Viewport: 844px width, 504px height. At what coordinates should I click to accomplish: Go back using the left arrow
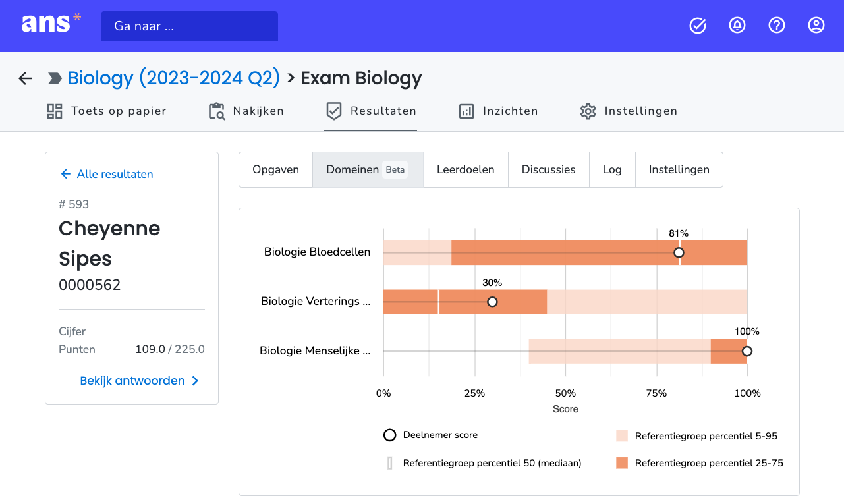[x=25, y=78]
